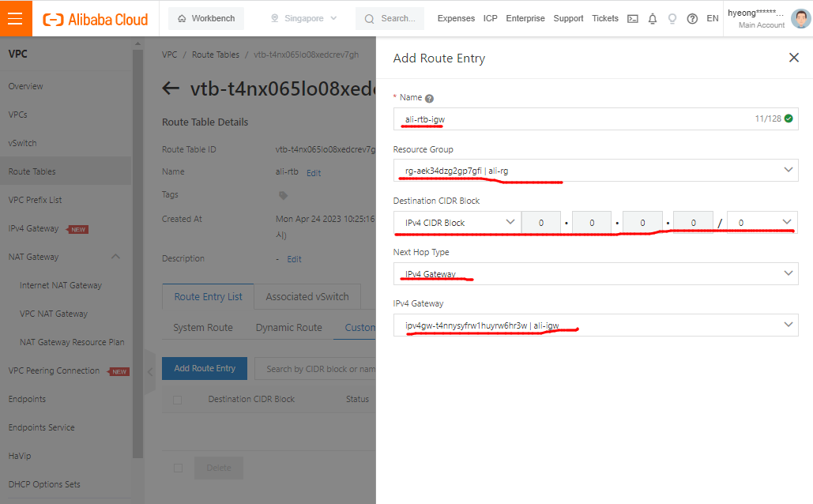This screenshot has height=504, width=813.
Task: Open the Enterprise menu
Action: [525, 18]
